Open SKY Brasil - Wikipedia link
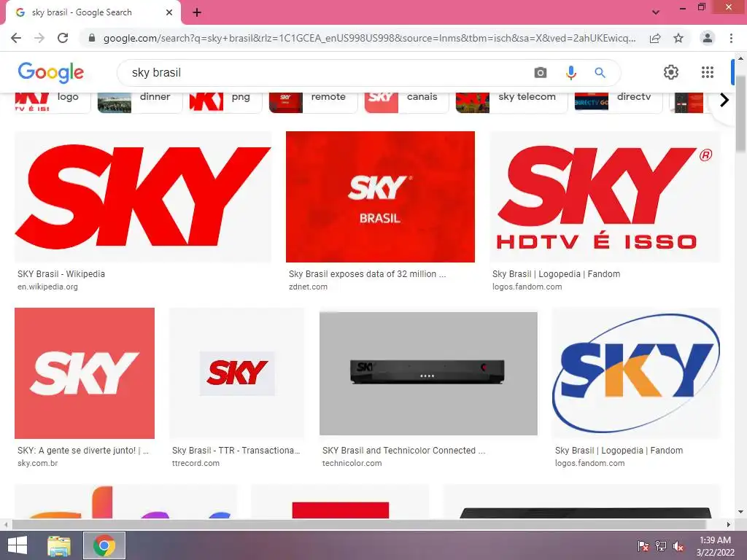The height and width of the screenshot is (560, 747). pos(61,274)
